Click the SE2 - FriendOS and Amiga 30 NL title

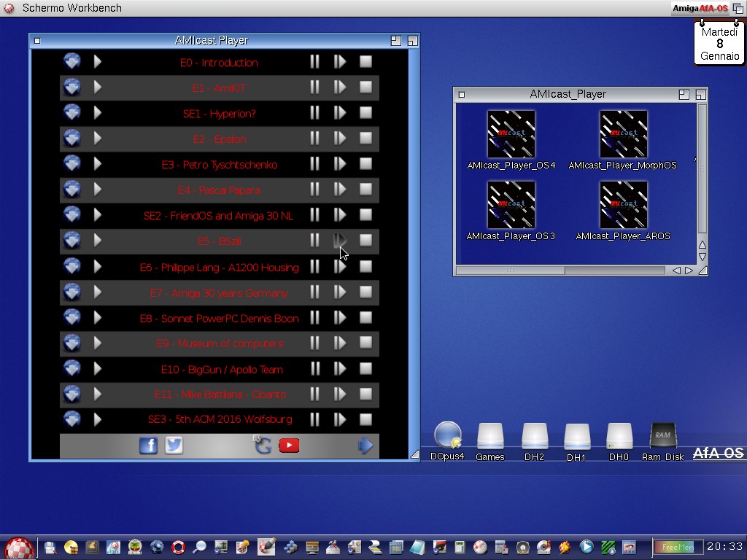pyautogui.click(x=218, y=216)
